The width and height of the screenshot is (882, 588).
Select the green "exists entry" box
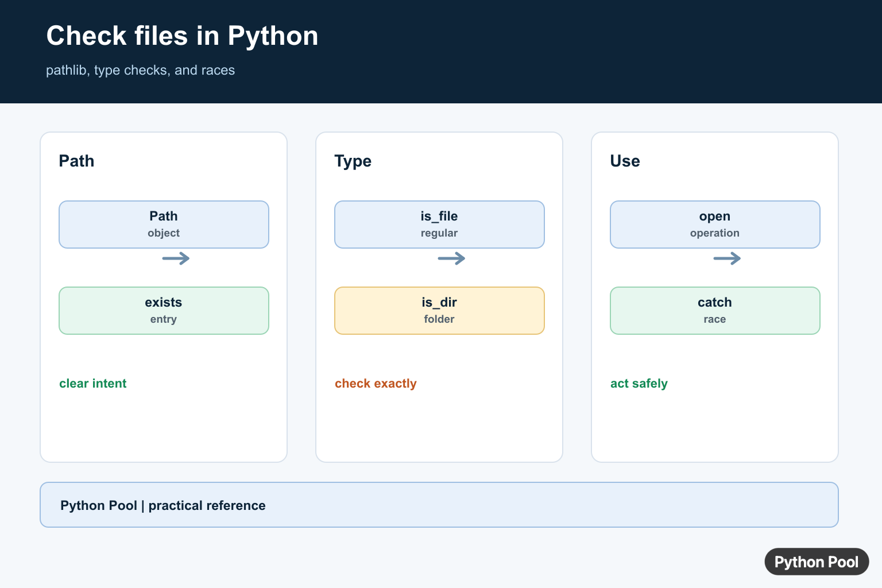[164, 311]
